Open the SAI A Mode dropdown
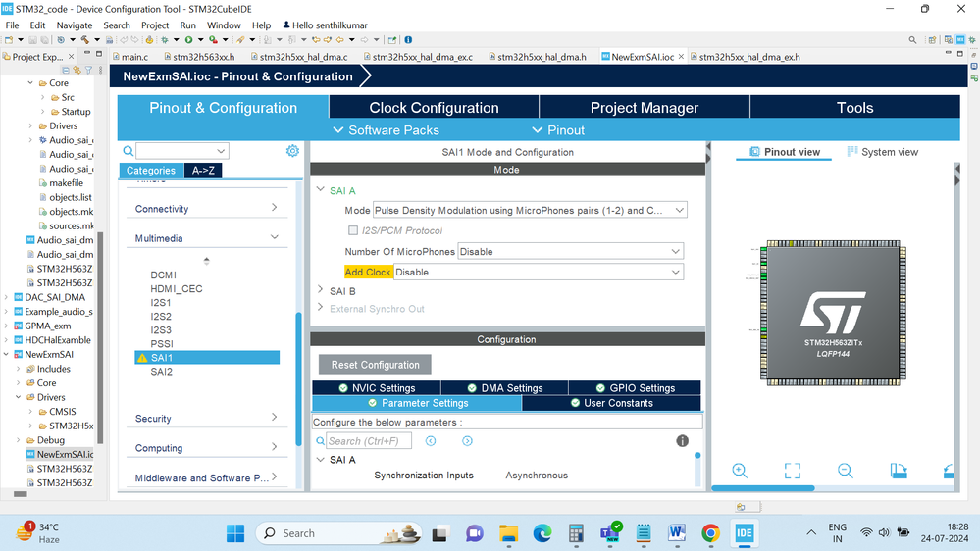 point(530,210)
